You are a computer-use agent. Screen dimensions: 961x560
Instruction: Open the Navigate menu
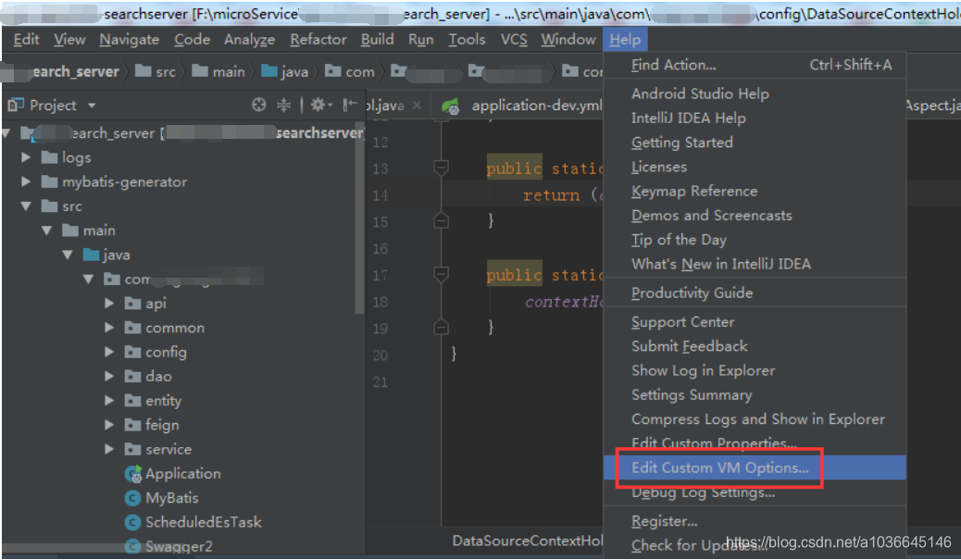[130, 39]
